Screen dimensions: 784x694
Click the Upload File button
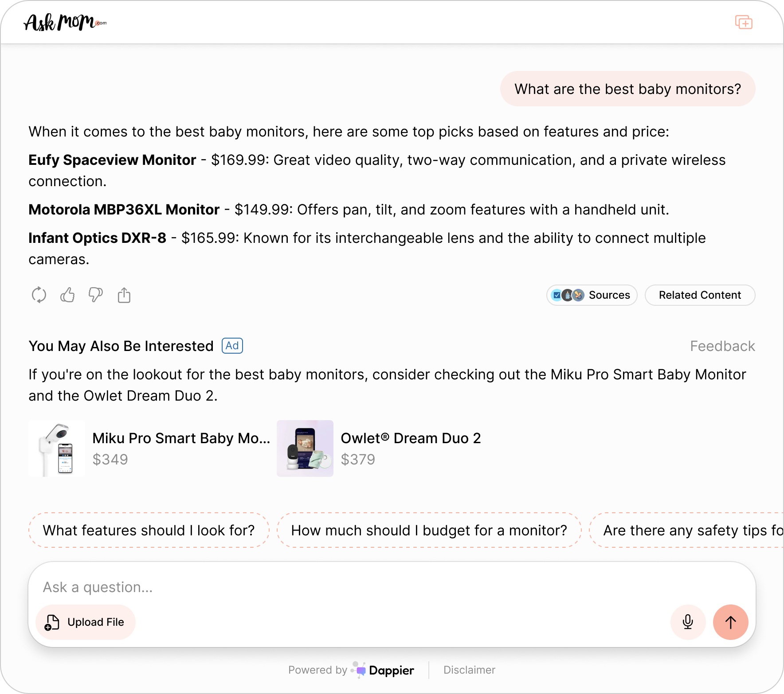[85, 622]
